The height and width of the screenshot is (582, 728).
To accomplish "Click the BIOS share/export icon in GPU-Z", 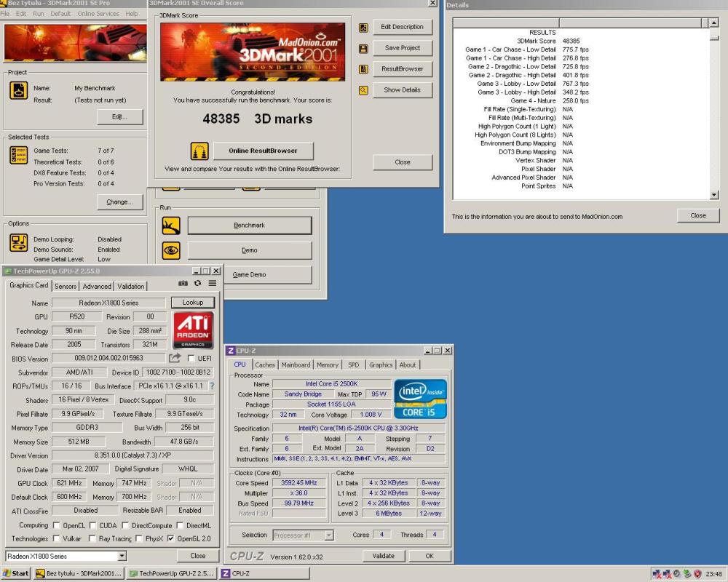I will (175, 358).
